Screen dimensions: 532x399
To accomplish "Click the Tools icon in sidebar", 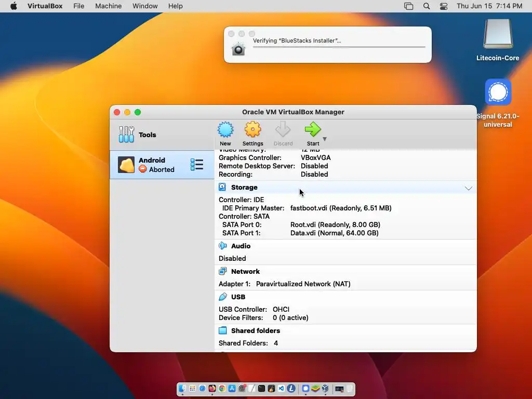I will click(126, 135).
